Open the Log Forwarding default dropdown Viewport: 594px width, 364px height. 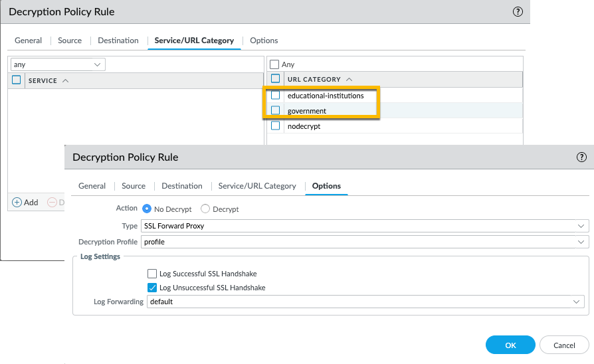point(365,302)
